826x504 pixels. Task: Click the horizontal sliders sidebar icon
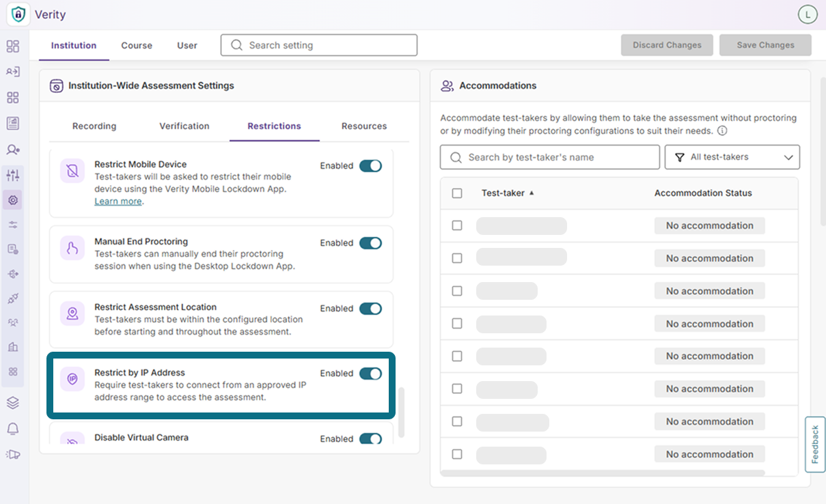(13, 225)
